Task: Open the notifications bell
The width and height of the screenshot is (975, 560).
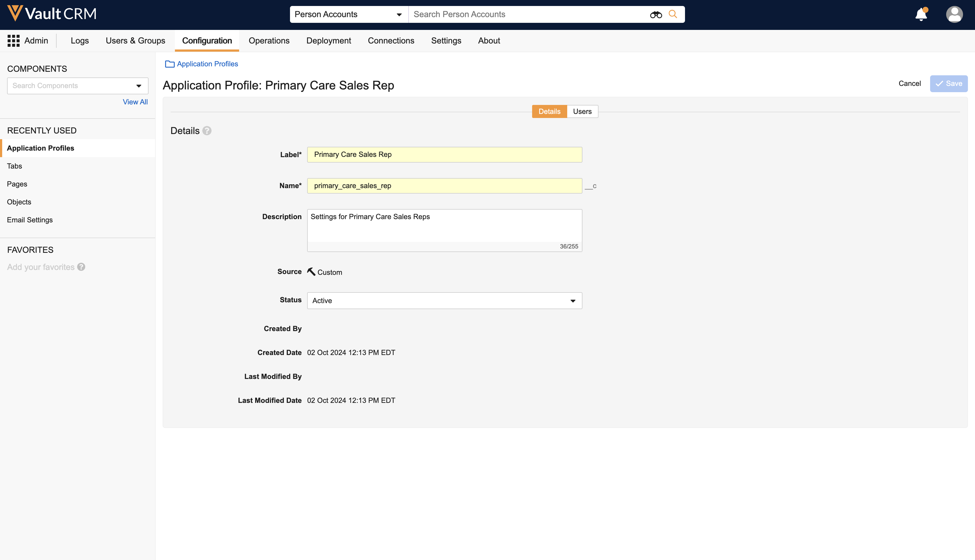Action: click(x=921, y=15)
